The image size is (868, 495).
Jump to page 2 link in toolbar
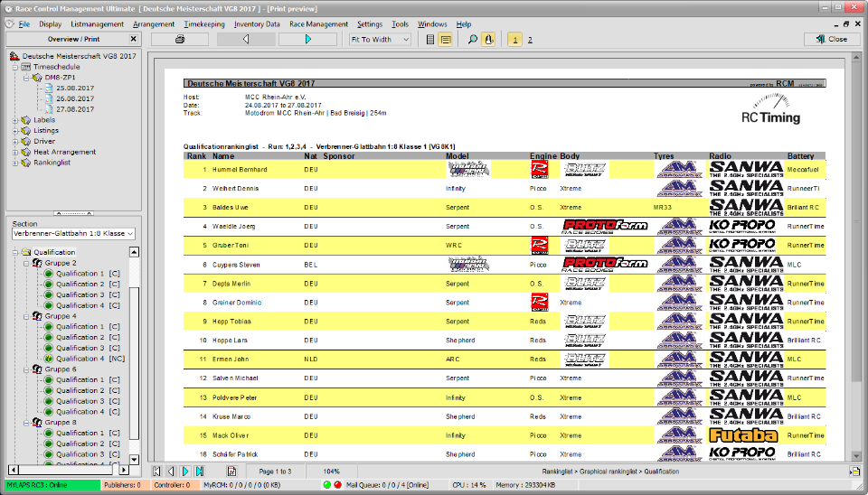click(530, 40)
